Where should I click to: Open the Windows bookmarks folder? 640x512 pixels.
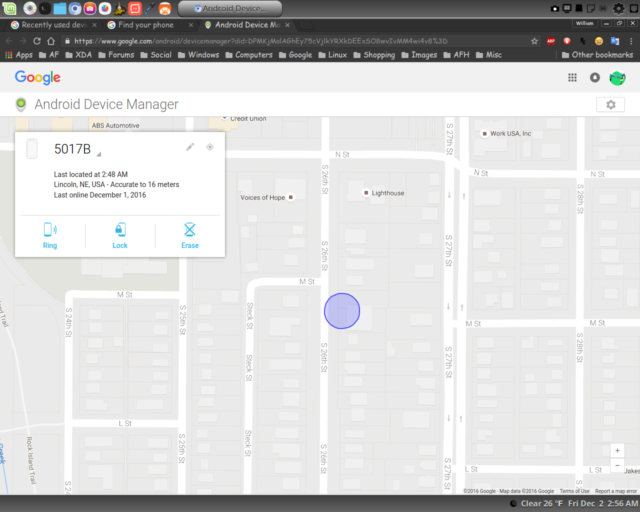(x=198, y=55)
